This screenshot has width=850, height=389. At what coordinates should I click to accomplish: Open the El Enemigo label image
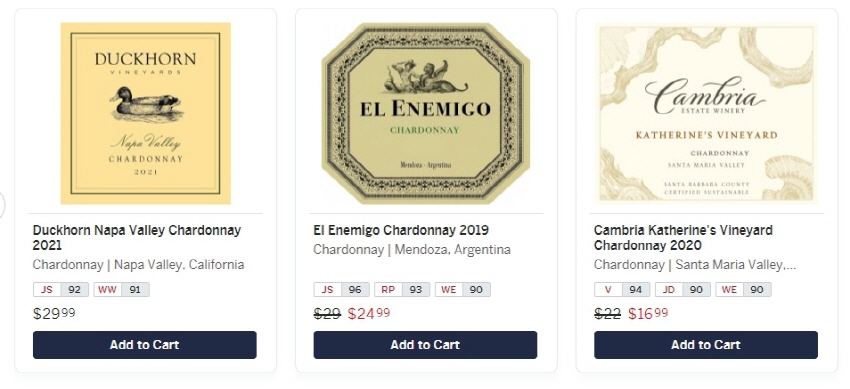pyautogui.click(x=426, y=113)
